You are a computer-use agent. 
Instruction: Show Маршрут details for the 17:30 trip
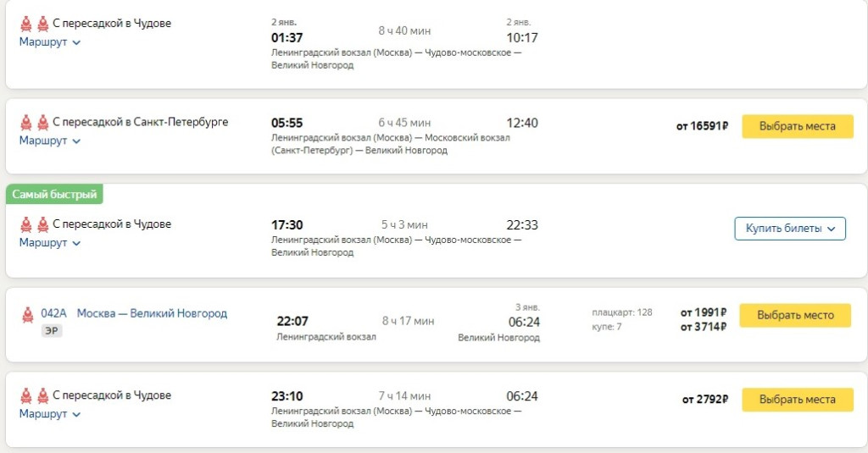coord(50,242)
